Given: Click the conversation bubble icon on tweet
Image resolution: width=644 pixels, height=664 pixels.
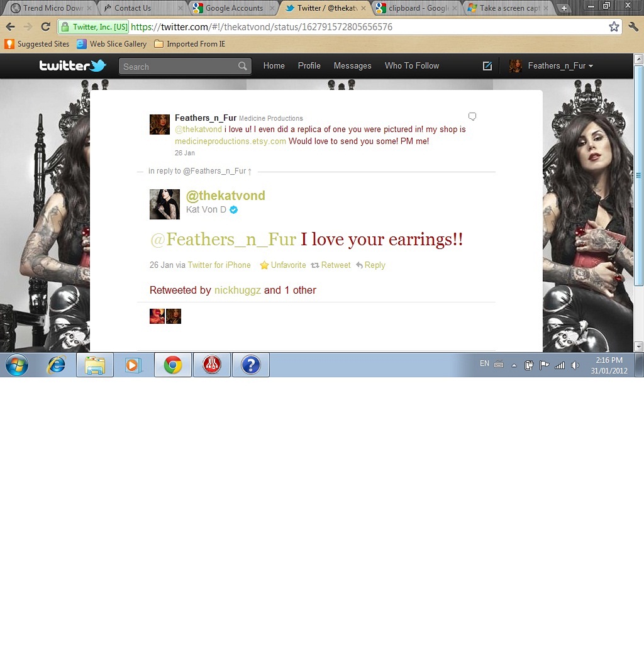Looking at the screenshot, I should tap(472, 116).
